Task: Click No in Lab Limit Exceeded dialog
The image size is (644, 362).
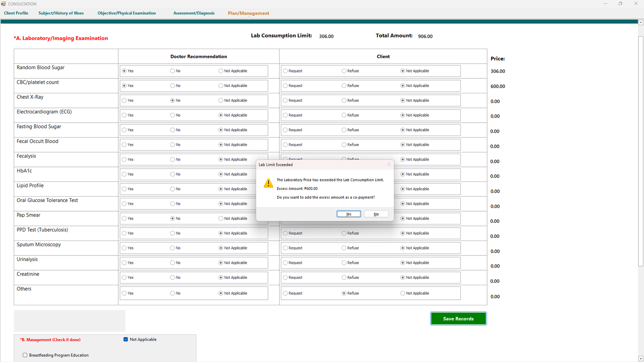Action: pos(376,214)
